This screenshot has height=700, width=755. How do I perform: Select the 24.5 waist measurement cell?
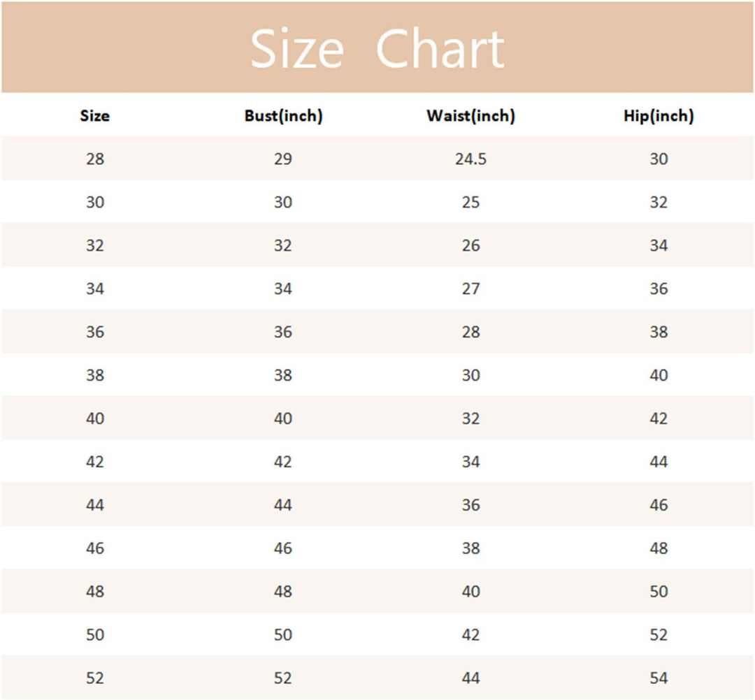pyautogui.click(x=470, y=159)
